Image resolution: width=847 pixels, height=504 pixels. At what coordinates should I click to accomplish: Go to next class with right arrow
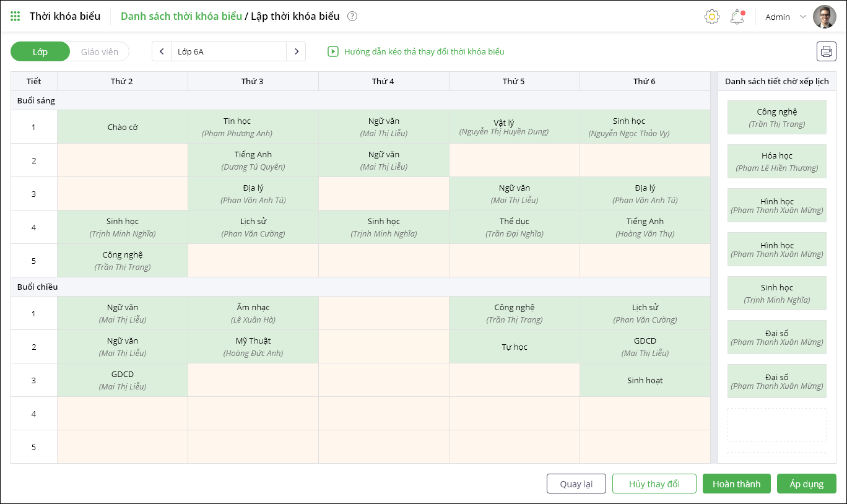[296, 51]
